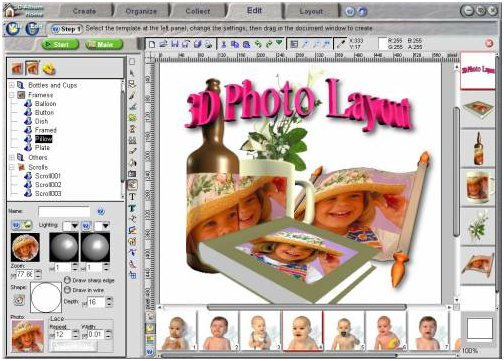The width and height of the screenshot is (504, 361).
Task: Select the pointer arrow tool in vertical toolbar
Action: (132, 73)
